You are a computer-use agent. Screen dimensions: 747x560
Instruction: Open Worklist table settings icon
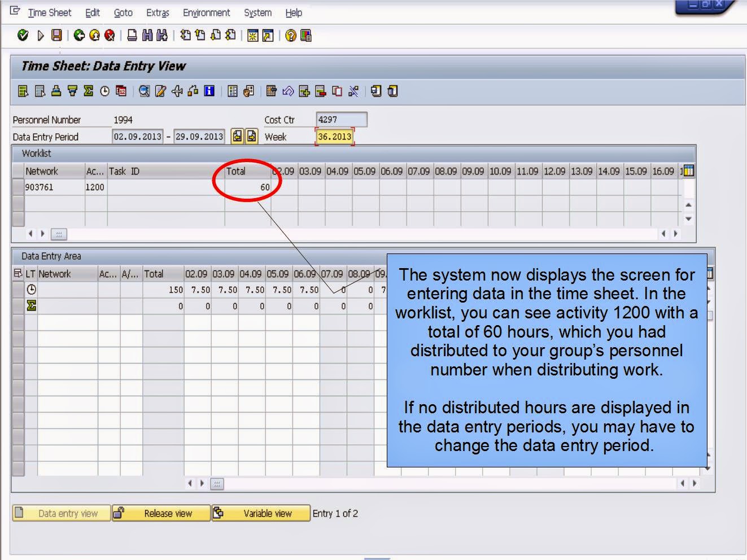tap(688, 171)
